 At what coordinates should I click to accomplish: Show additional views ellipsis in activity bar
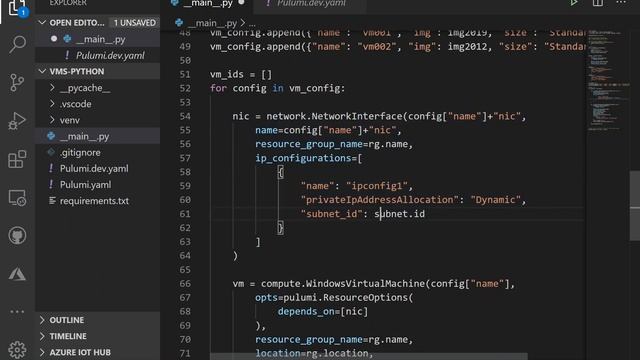click(17, 312)
